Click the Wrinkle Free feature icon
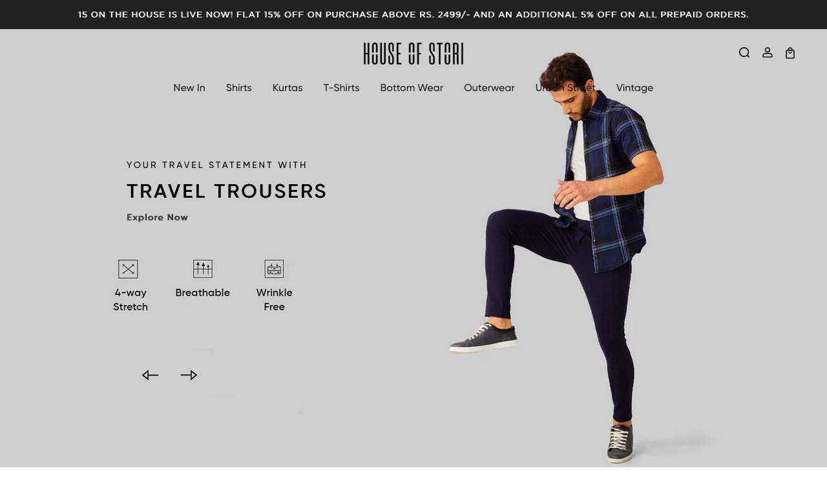 coord(274,269)
